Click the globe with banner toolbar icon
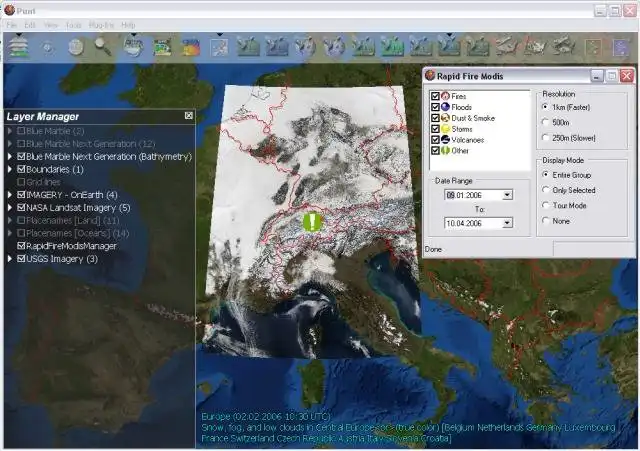Viewport: 640px width, 451px height. [x=133, y=47]
